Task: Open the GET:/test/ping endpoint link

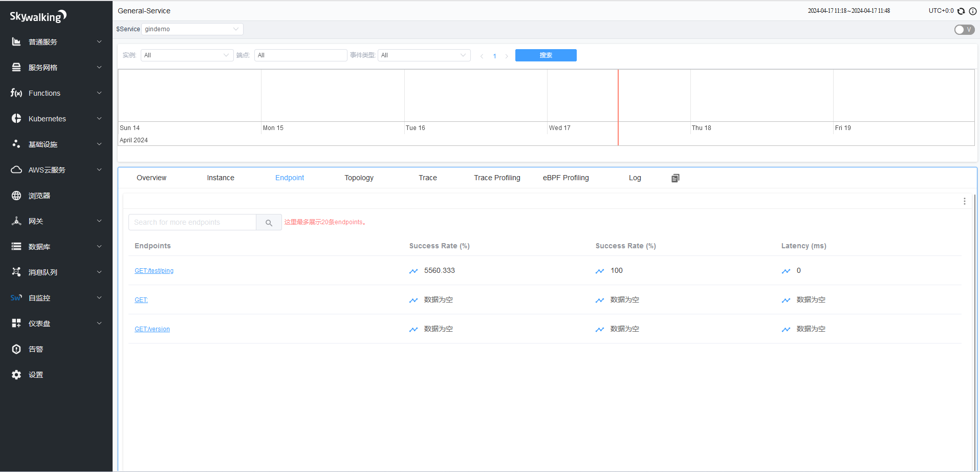Action: 154,271
